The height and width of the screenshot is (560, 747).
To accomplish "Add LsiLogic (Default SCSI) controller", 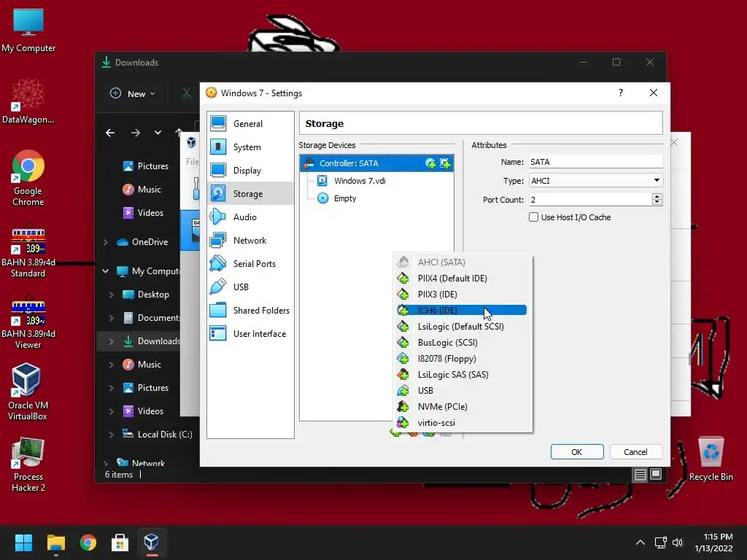I will (x=462, y=327).
